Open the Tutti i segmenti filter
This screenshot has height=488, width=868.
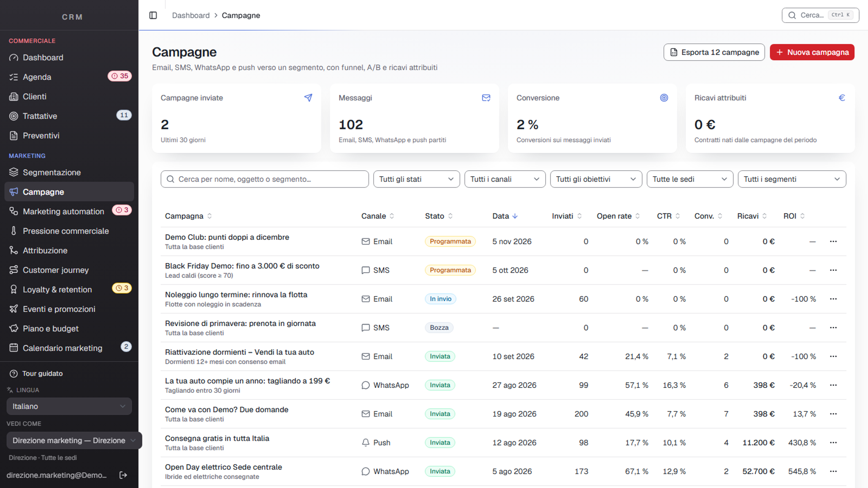click(792, 179)
